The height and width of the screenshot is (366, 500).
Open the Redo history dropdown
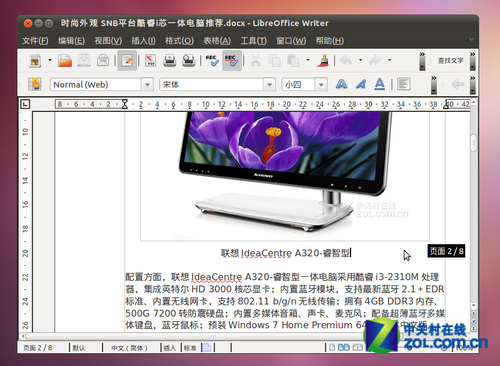coord(389,60)
